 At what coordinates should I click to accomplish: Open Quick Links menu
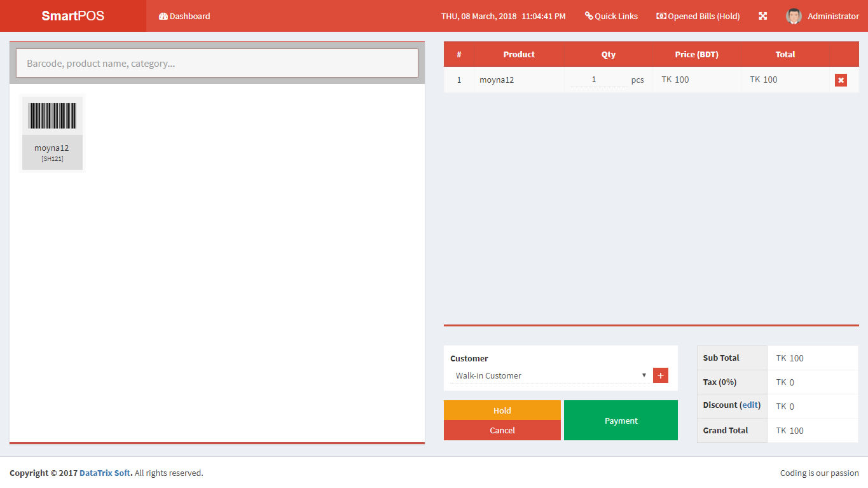click(611, 16)
